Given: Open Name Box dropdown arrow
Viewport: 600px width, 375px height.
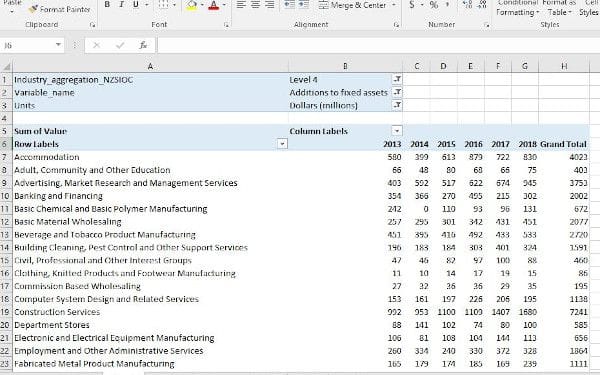Looking at the screenshot, I should click(58, 45).
